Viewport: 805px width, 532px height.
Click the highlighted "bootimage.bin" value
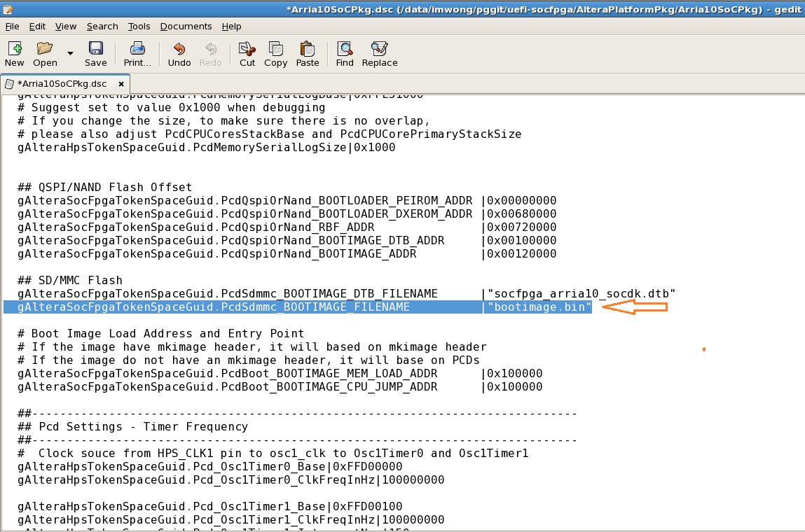[539, 307]
